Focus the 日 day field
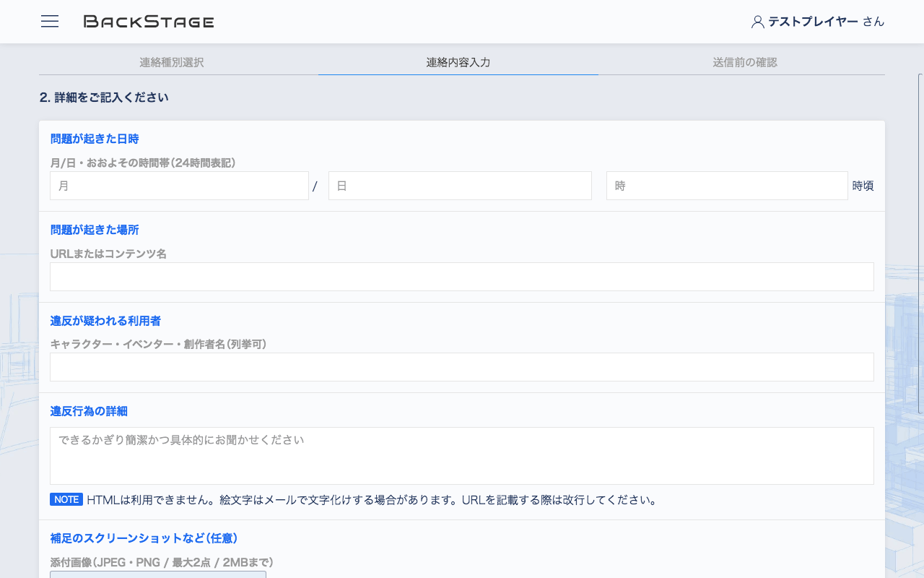The width and height of the screenshot is (924, 578). click(x=460, y=186)
